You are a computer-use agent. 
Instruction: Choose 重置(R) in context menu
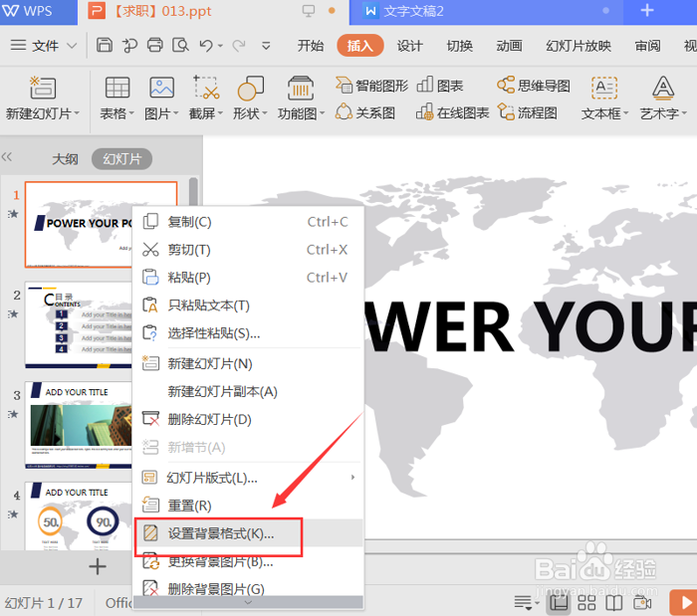(248, 506)
